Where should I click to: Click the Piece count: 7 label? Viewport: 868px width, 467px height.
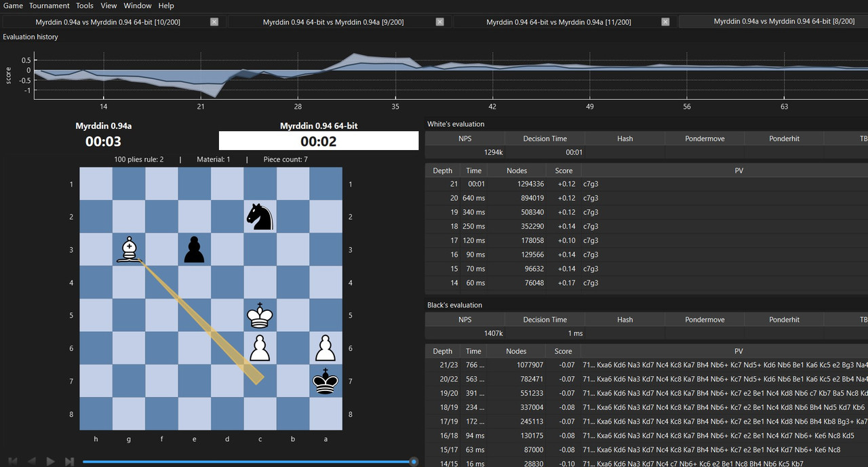point(285,160)
